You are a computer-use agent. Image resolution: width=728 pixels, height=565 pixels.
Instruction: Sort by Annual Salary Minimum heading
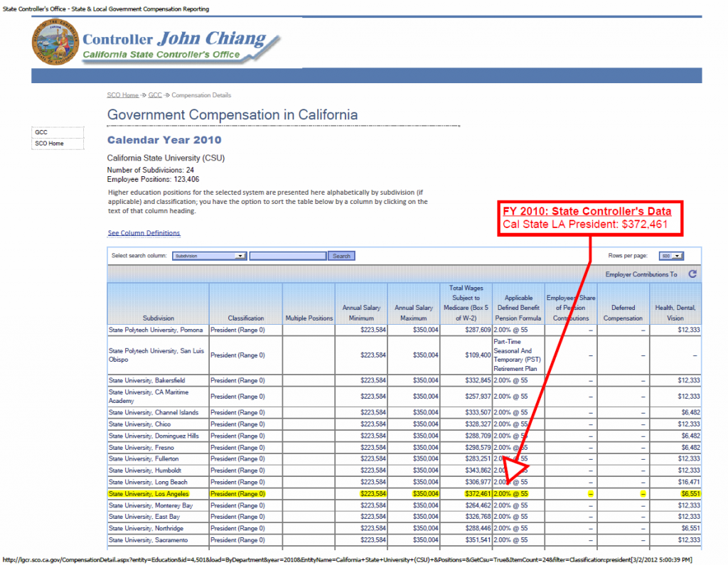361,313
